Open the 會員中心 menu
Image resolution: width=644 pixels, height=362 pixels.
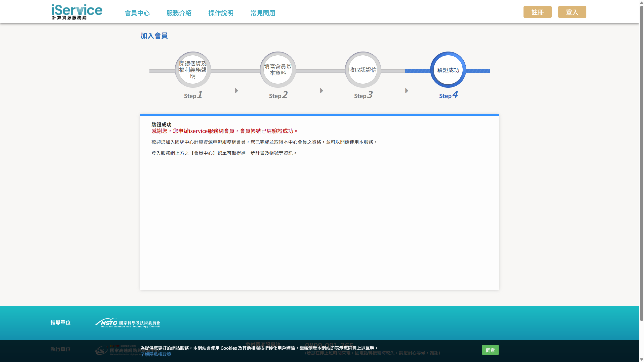(137, 13)
